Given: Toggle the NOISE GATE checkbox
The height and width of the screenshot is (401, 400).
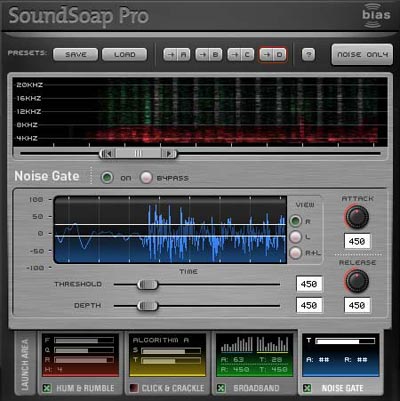Looking at the screenshot, I should 307,388.
